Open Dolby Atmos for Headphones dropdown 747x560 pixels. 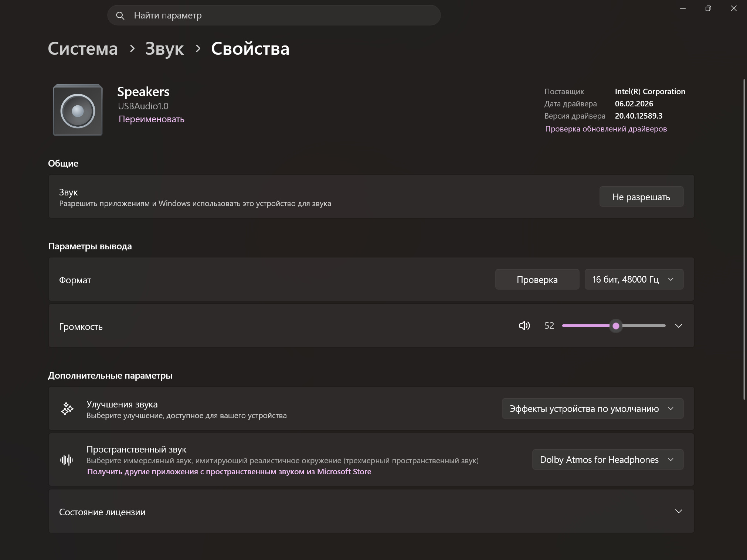[x=608, y=460]
